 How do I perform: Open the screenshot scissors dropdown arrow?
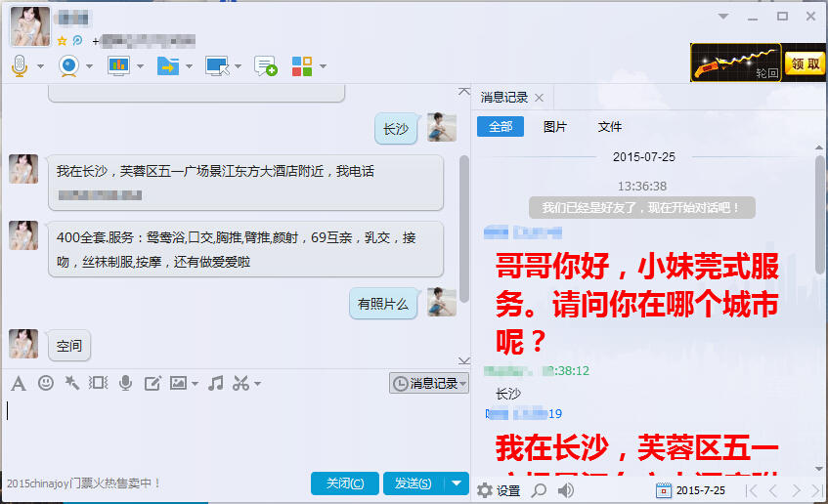point(258,384)
